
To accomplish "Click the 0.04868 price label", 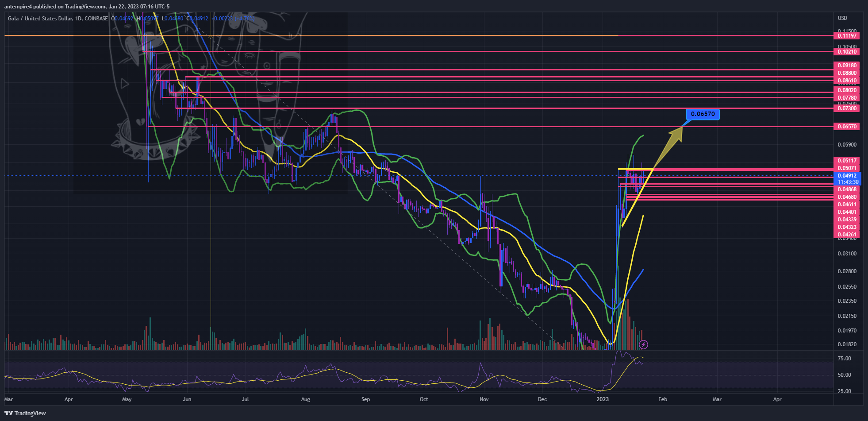I will (x=847, y=189).
